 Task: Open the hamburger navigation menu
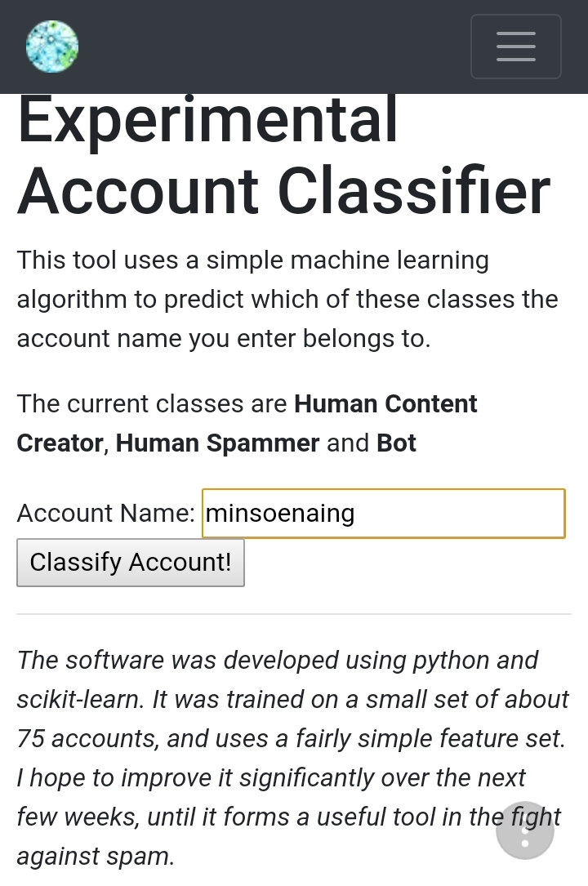pos(515,47)
